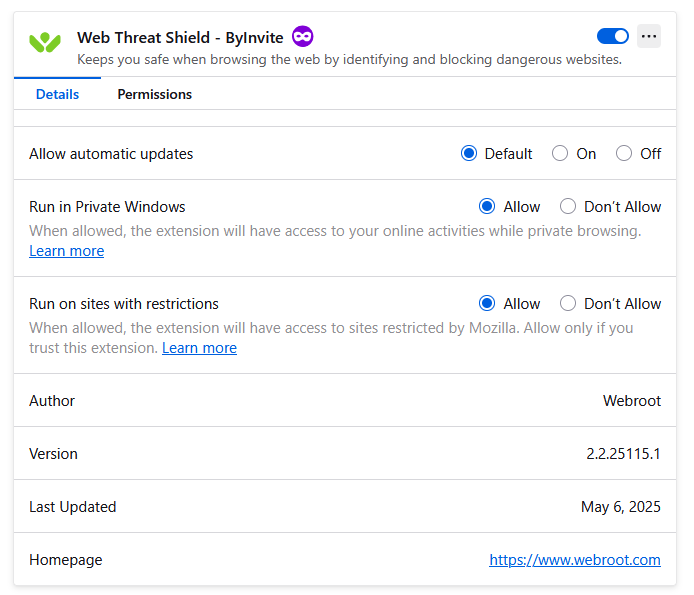Select Default for automatic updates

(x=469, y=154)
